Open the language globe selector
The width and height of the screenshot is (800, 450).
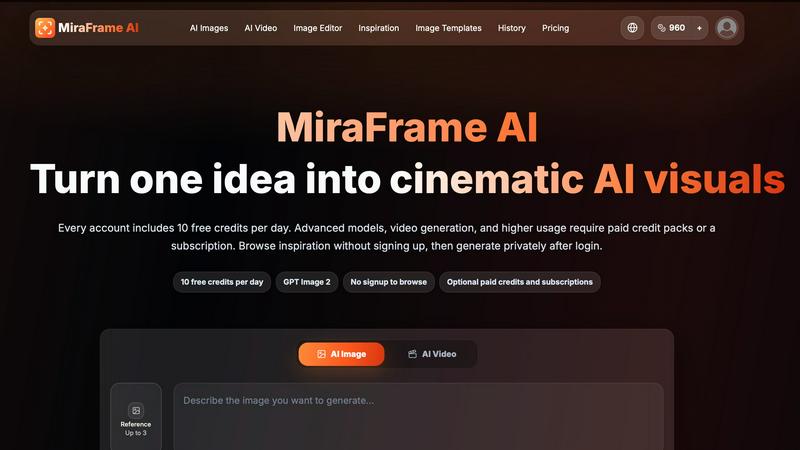click(632, 28)
